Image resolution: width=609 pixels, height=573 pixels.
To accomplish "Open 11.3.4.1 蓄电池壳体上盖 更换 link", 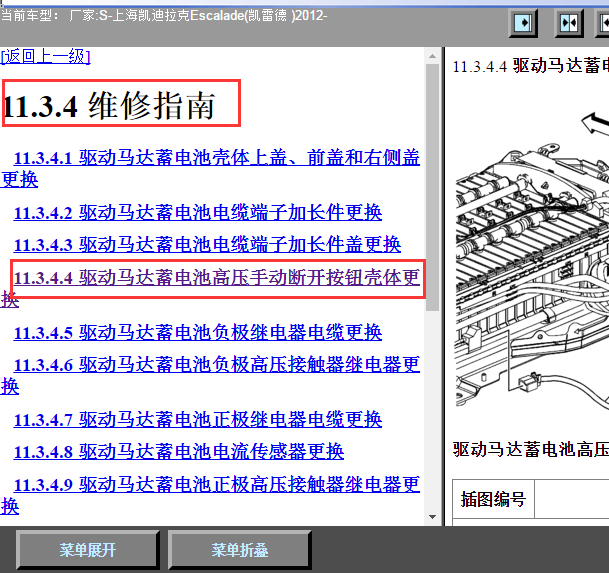I will pyautogui.click(x=210, y=168).
